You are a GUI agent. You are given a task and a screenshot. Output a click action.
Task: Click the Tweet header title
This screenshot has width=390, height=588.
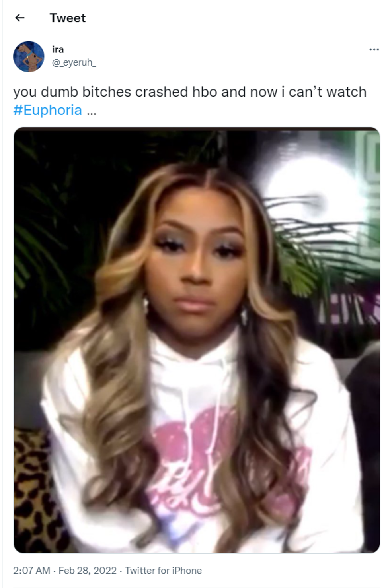[67, 18]
